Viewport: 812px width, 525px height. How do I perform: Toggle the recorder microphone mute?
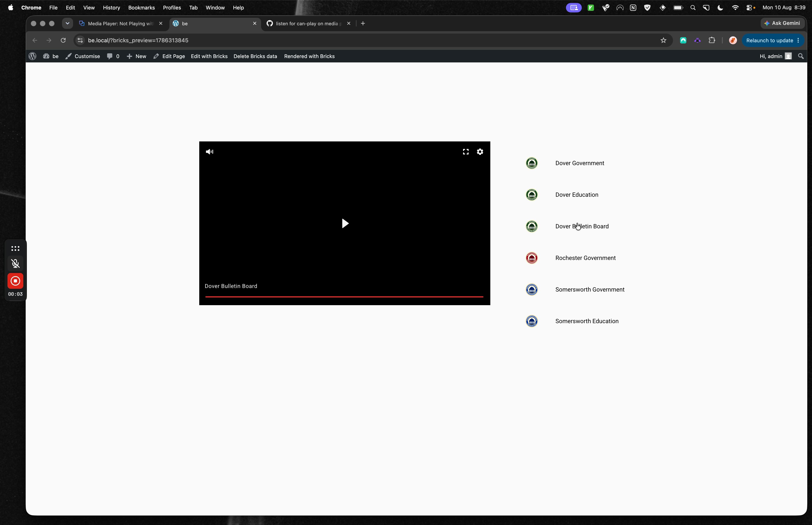point(15,263)
